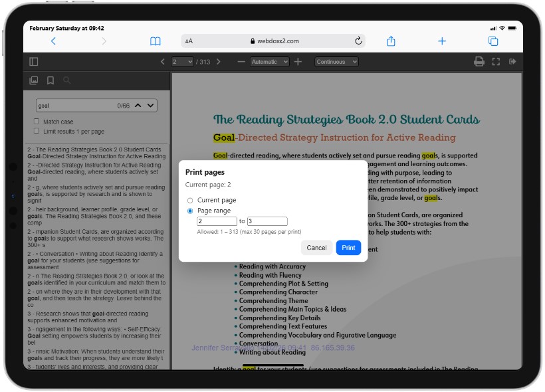Screen dimensions: 545x392
Task: Open first 'goal' search result
Action: pyautogui.click(x=96, y=153)
